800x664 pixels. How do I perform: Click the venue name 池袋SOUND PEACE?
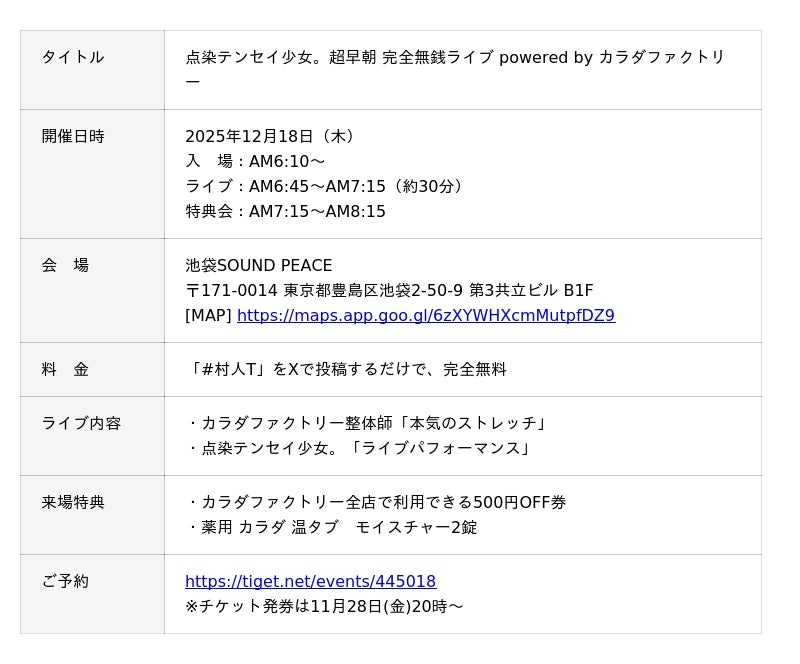(258, 266)
